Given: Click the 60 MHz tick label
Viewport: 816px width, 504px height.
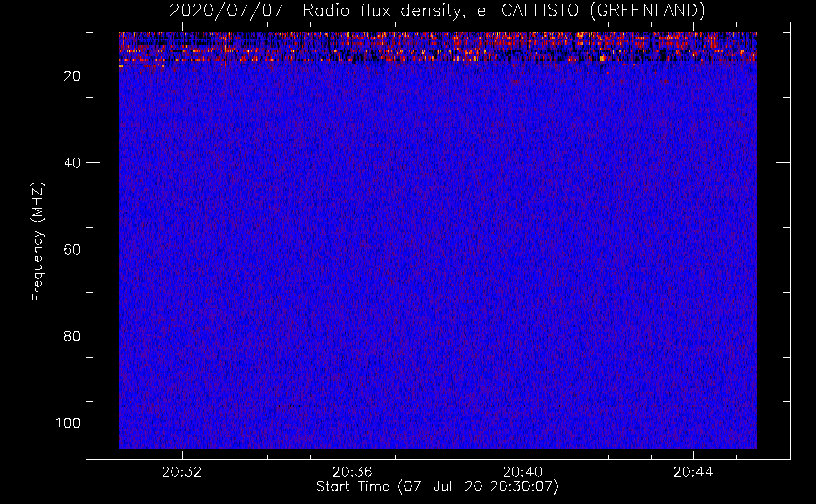Looking at the screenshot, I should [x=72, y=249].
